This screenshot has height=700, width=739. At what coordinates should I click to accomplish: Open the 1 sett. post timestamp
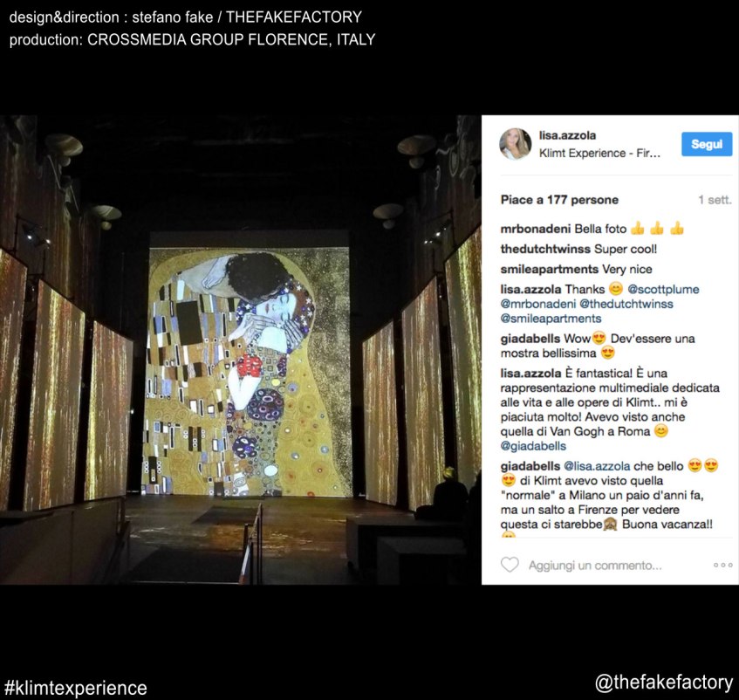[x=715, y=200]
